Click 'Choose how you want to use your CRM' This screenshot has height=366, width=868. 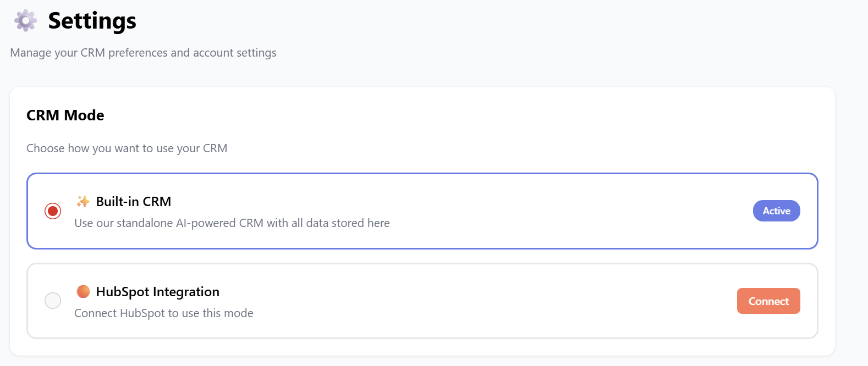pyautogui.click(x=127, y=148)
